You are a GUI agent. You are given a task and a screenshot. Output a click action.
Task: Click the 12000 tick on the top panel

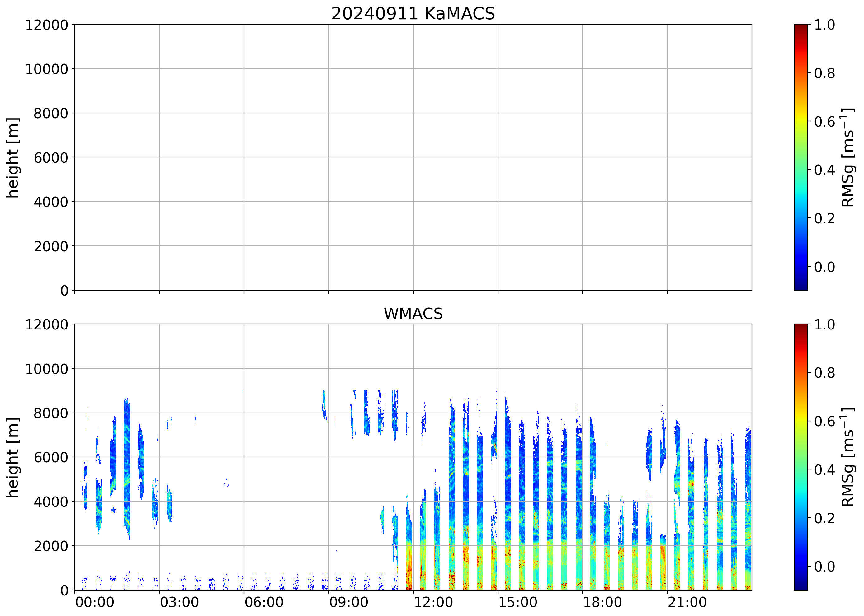[x=46, y=25]
